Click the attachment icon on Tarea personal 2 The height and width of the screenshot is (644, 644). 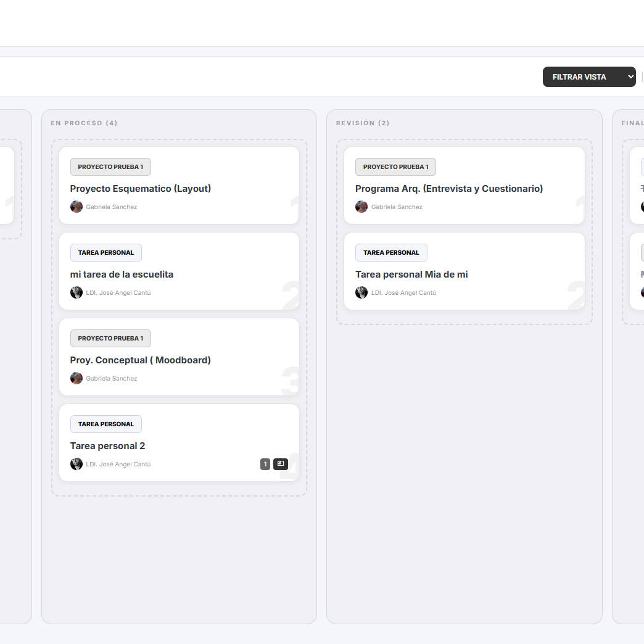(x=281, y=464)
